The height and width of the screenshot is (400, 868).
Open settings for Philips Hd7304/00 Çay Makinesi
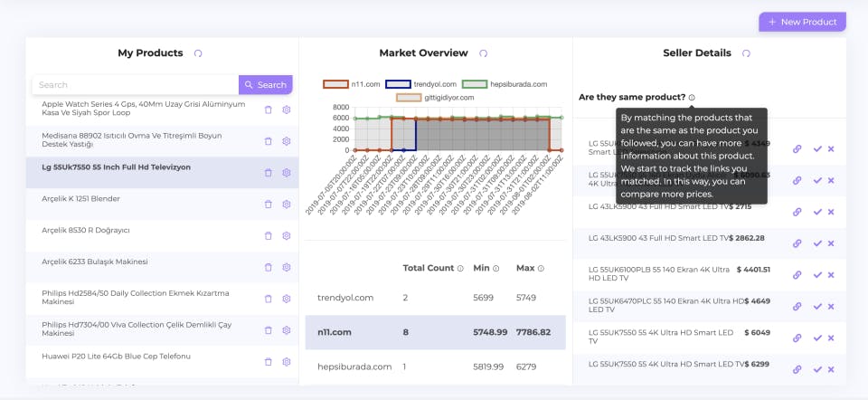[x=287, y=330]
